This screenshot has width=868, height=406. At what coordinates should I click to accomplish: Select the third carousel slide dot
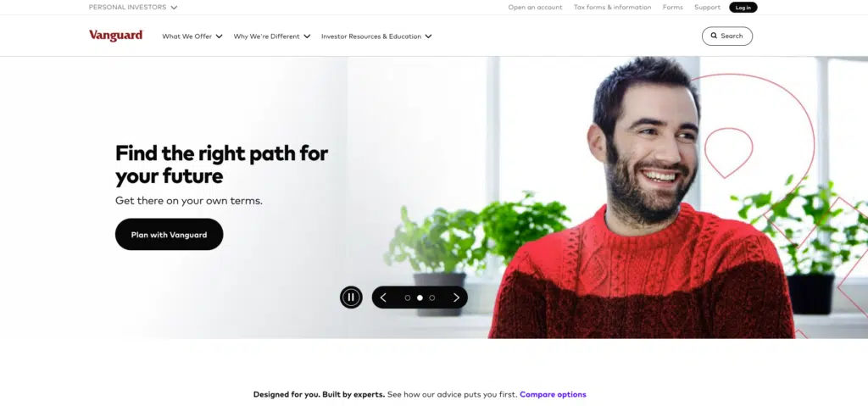point(431,298)
